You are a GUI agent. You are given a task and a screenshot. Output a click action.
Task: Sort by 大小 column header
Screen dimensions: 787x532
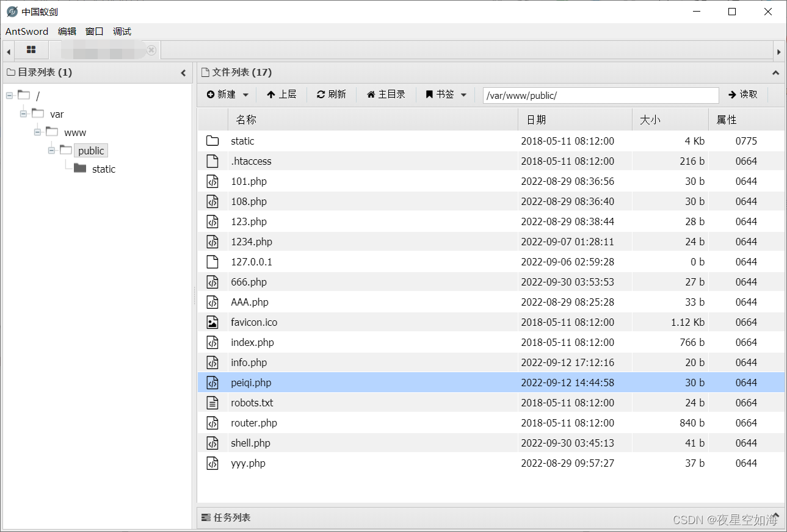coord(670,120)
